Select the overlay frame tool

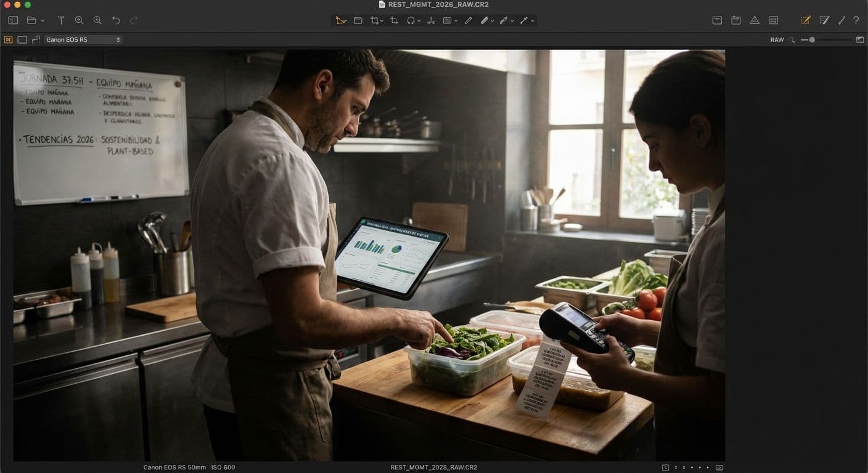447,20
